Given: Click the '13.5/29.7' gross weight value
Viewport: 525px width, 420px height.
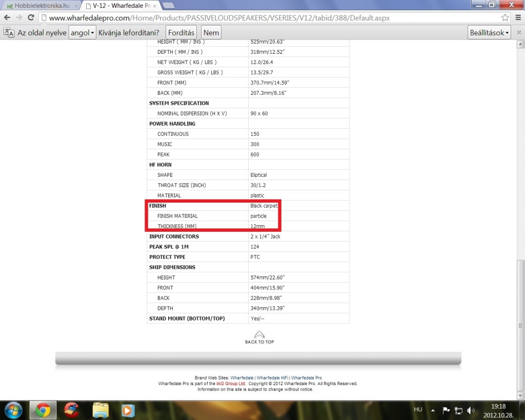Looking at the screenshot, I should [x=261, y=72].
